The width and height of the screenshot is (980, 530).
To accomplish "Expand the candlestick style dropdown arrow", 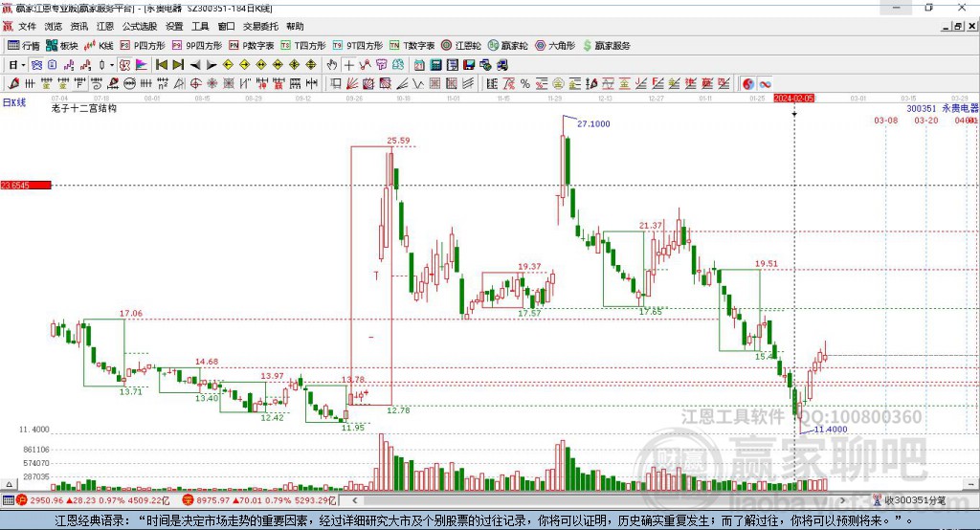I will point(111,65).
